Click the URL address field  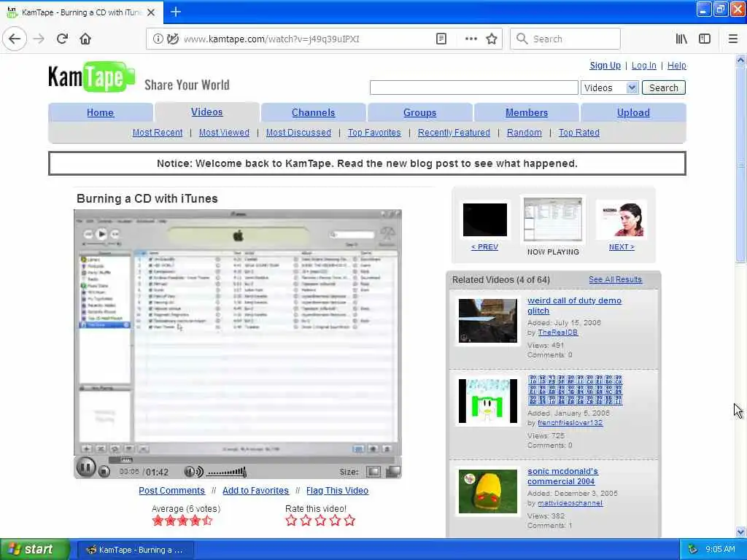click(x=305, y=39)
